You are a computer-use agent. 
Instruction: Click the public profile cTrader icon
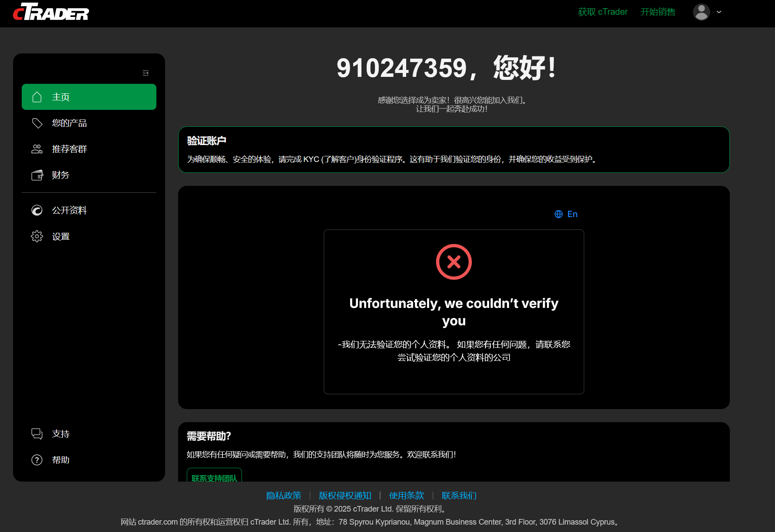tap(37, 210)
